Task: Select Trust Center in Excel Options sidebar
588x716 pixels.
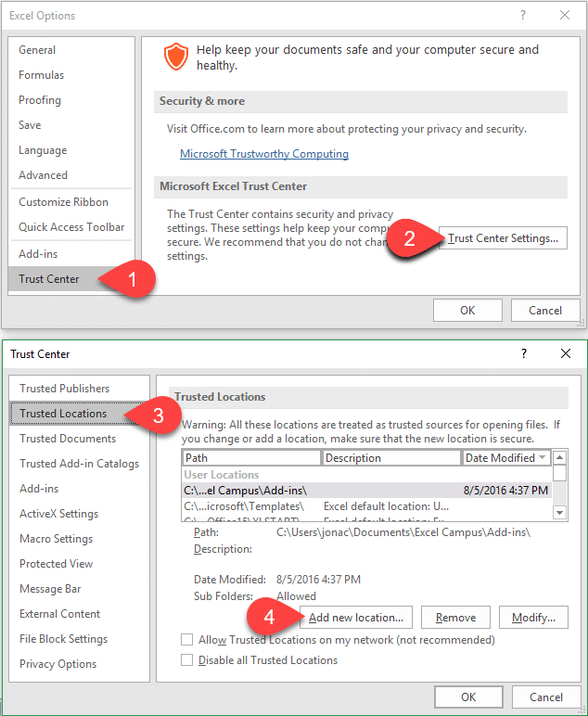Action: [49, 278]
